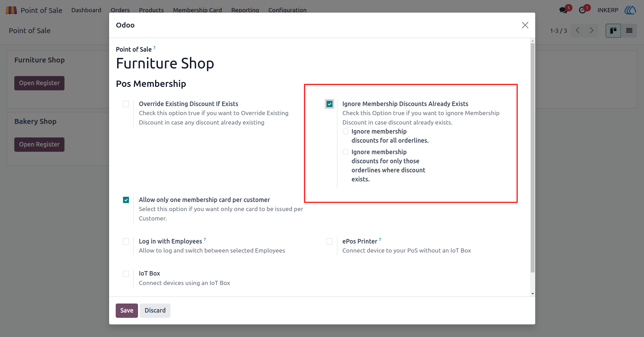This screenshot has width=644, height=337.
Task: Uncheck Ignore Membership Discounts Already Exists
Action: (329, 104)
